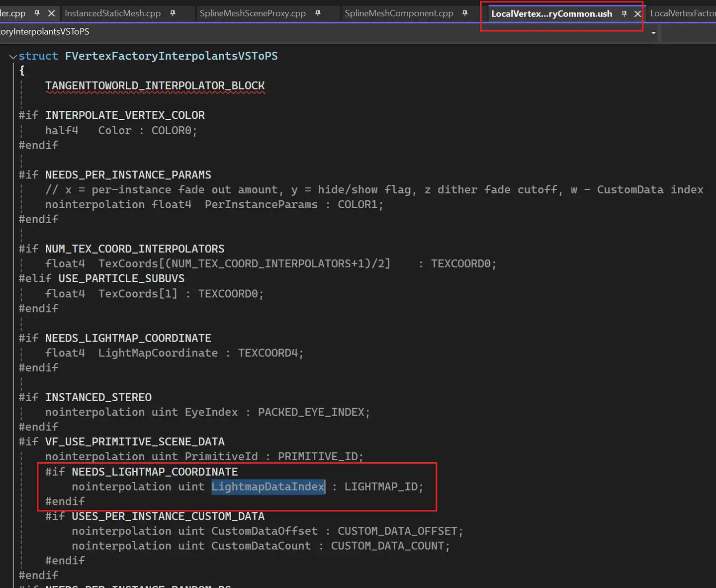
Task: Click the X icon on LocalVertex...ryCommon.ush tab
Action: click(638, 14)
